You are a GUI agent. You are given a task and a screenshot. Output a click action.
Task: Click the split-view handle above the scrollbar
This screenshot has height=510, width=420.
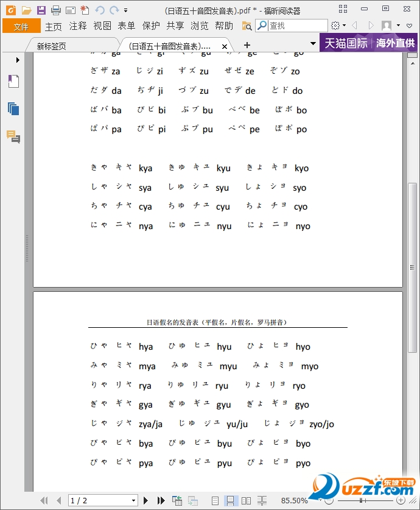(x=413, y=55)
